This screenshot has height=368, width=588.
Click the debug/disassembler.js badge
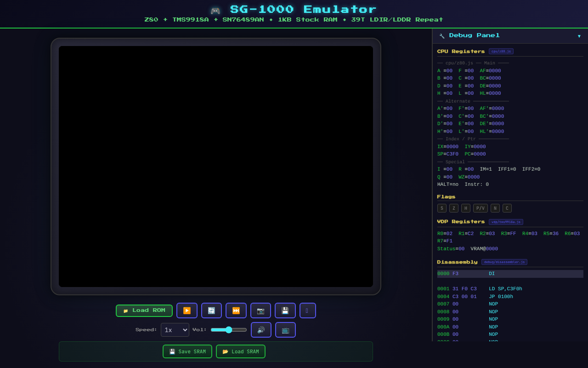[x=504, y=262]
